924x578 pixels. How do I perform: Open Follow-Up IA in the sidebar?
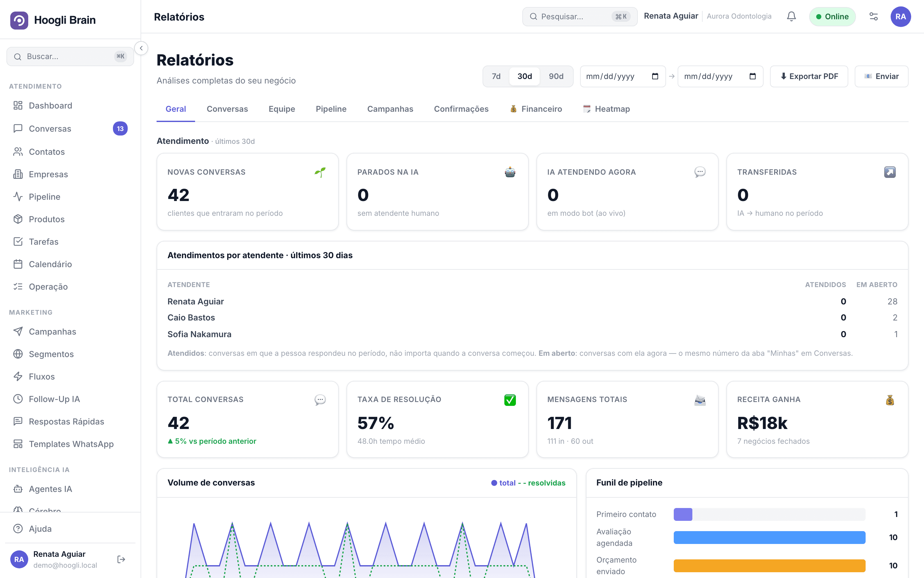click(x=70, y=399)
